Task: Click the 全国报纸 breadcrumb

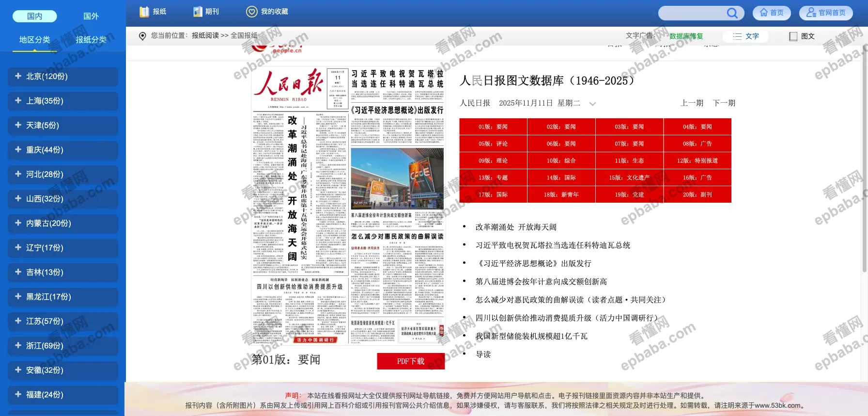Action: tap(244, 35)
